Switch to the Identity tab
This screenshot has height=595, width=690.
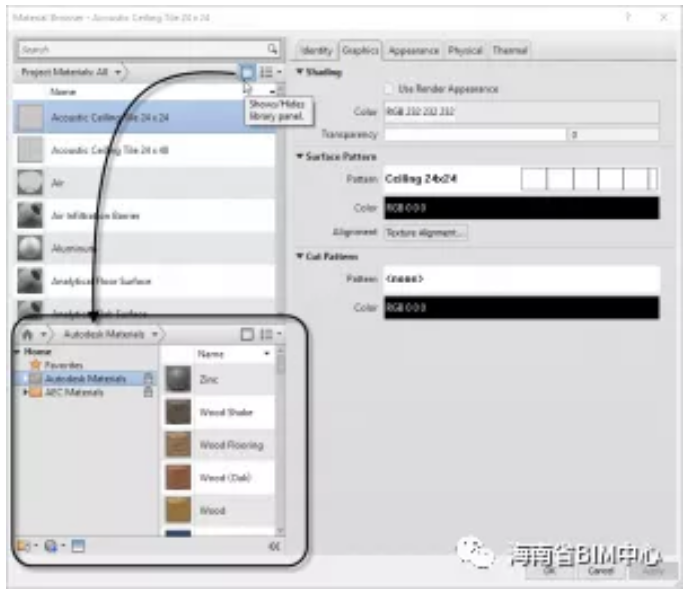pos(316,51)
